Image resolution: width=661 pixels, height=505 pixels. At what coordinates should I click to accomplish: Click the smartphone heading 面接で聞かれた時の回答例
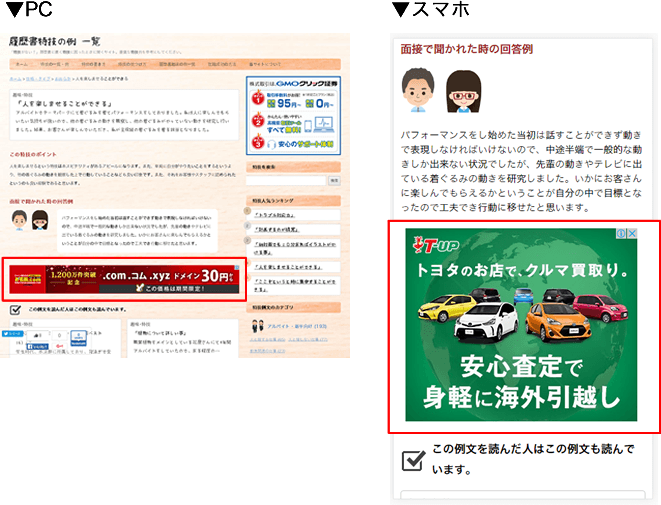pyautogui.click(x=466, y=49)
